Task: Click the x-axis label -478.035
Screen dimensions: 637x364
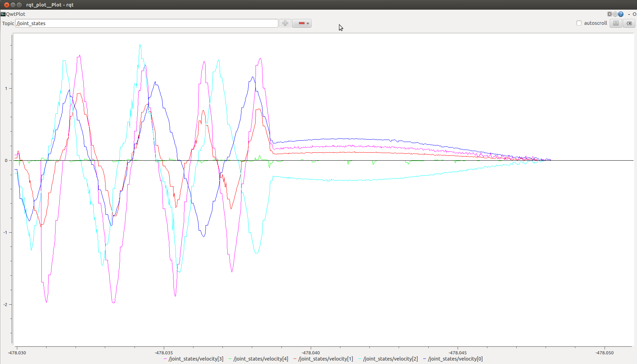Action: 164,353
